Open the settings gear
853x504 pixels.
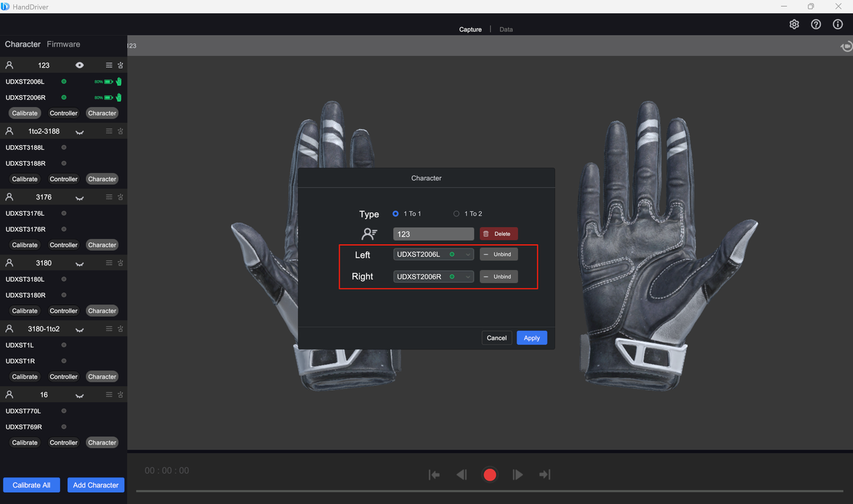point(794,24)
